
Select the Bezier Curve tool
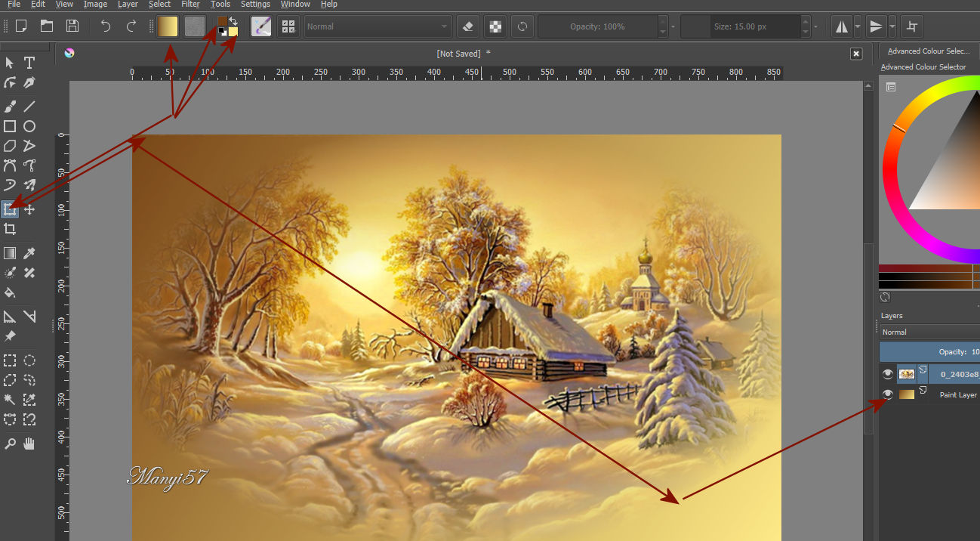tap(10, 165)
